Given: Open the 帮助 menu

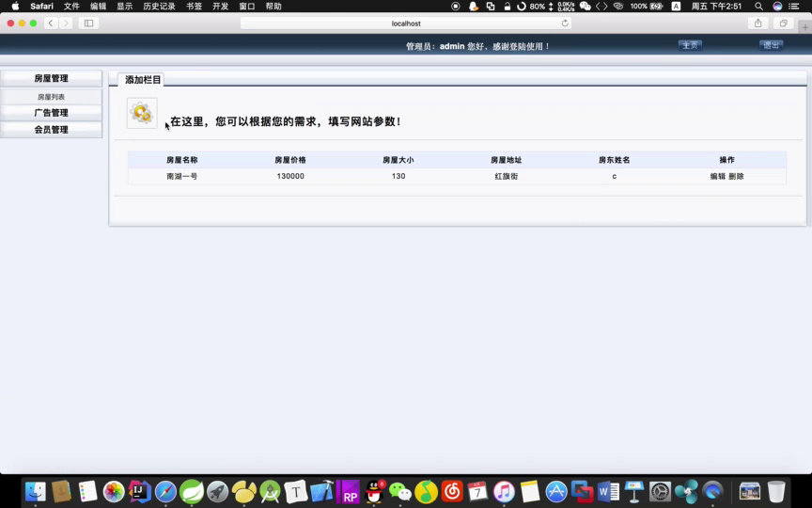Looking at the screenshot, I should (x=273, y=7).
